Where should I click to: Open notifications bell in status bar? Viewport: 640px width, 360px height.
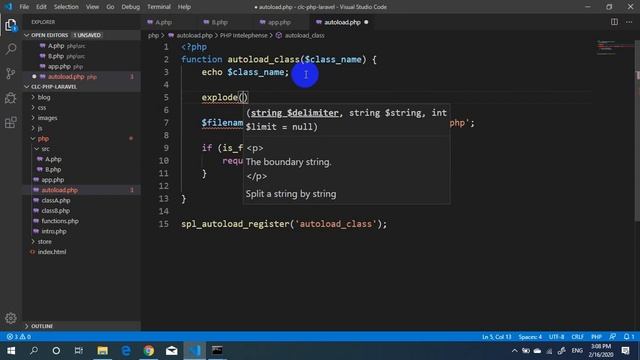pos(629,337)
